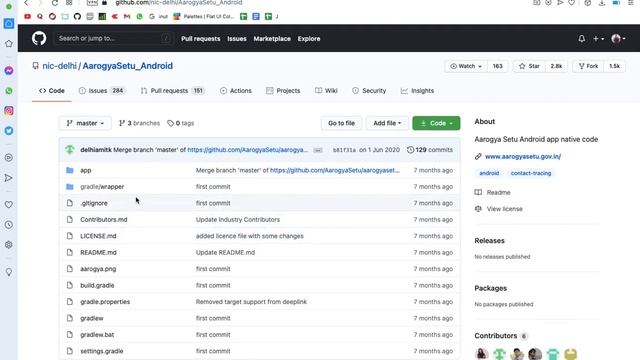640x360 pixels.
Task: Open settings gear in the Opera sidebar
Action: pyautogui.click(x=9, y=244)
